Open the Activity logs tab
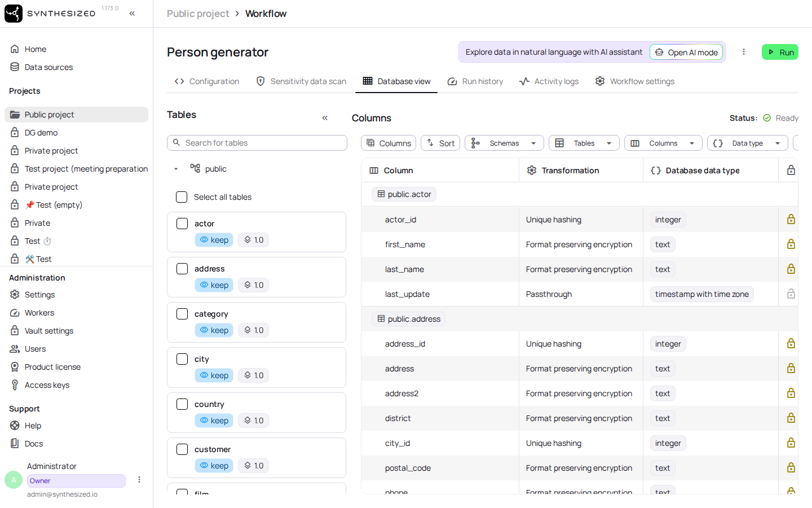 (549, 81)
